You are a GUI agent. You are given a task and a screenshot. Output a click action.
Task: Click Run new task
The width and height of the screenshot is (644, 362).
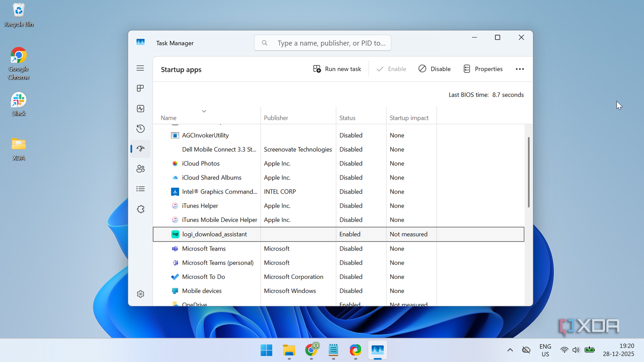(x=337, y=69)
